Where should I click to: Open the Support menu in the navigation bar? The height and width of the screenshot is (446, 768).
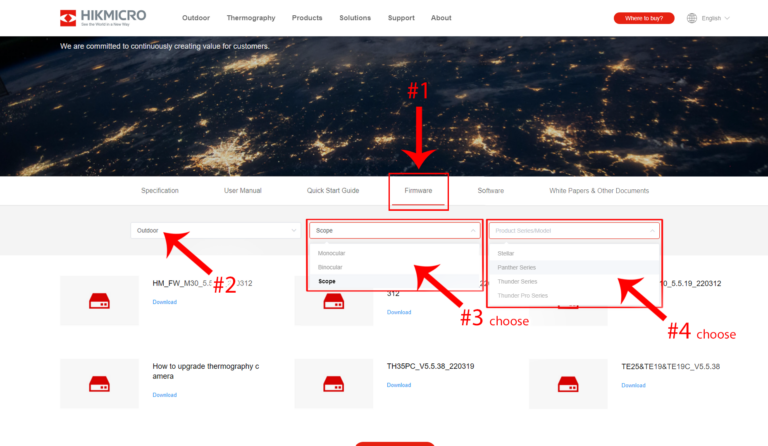coord(401,18)
